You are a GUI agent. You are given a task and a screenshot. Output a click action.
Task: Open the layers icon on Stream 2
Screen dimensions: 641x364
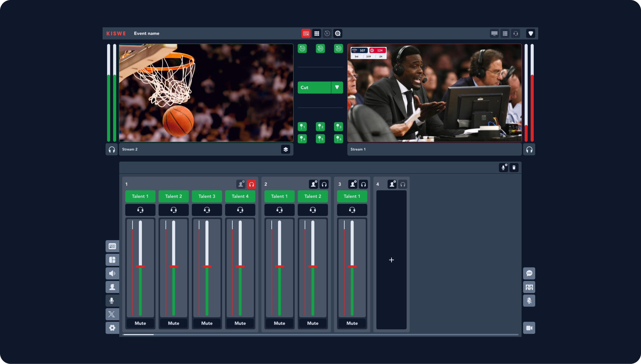pos(285,149)
